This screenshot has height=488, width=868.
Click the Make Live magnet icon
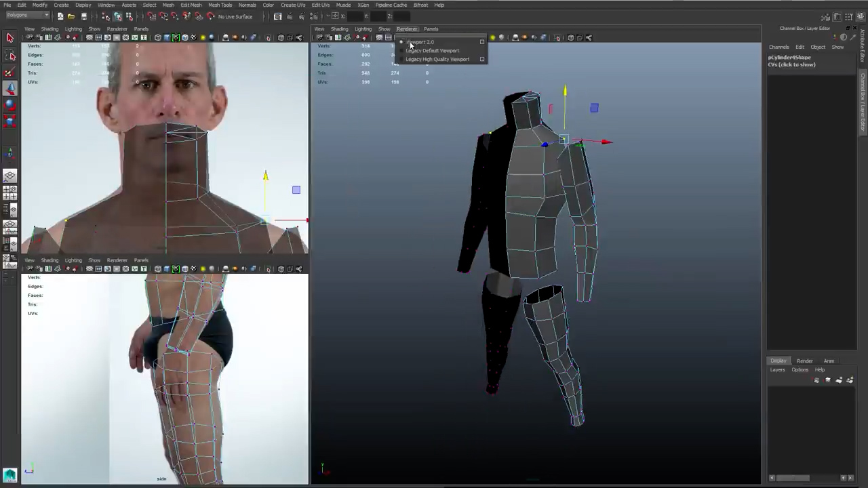210,16
